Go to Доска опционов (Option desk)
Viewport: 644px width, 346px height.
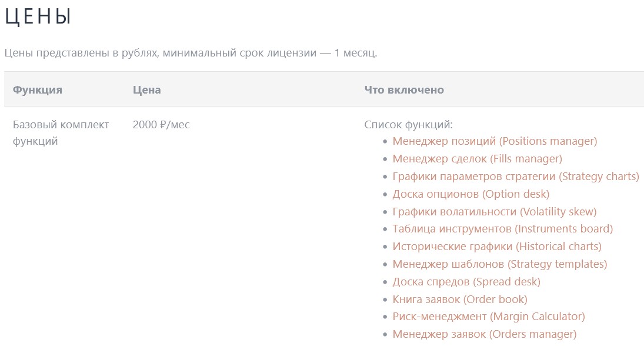471,194
